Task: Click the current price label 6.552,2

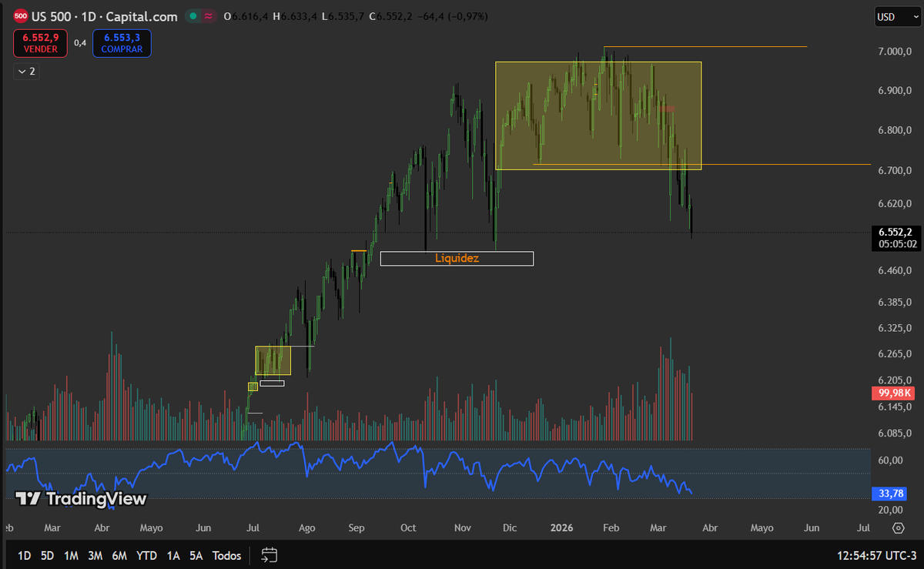Action: click(x=894, y=232)
